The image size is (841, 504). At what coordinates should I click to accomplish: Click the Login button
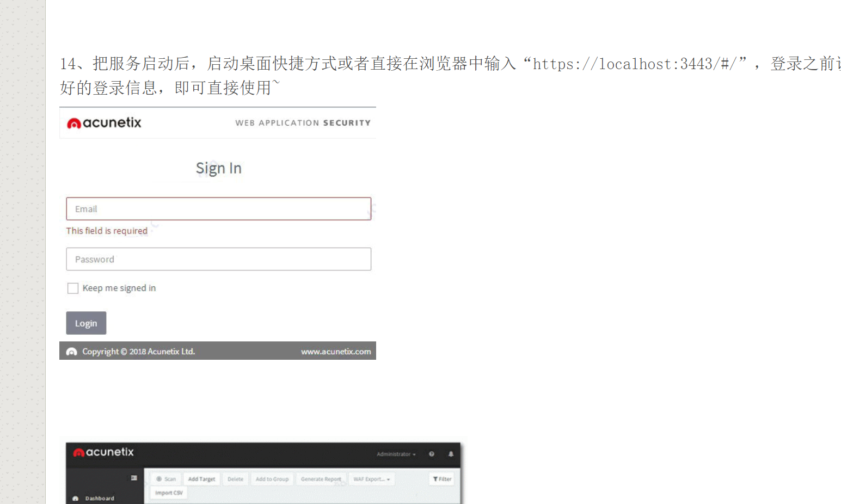[86, 323]
